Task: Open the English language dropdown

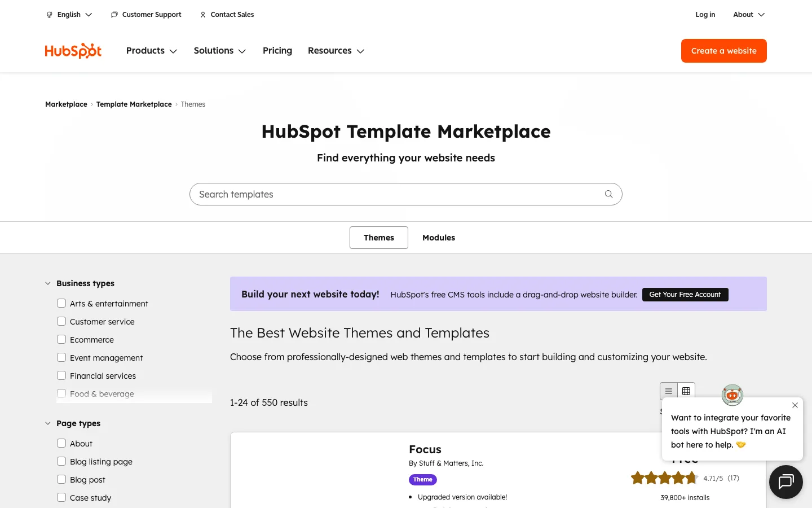Action: pyautogui.click(x=69, y=15)
